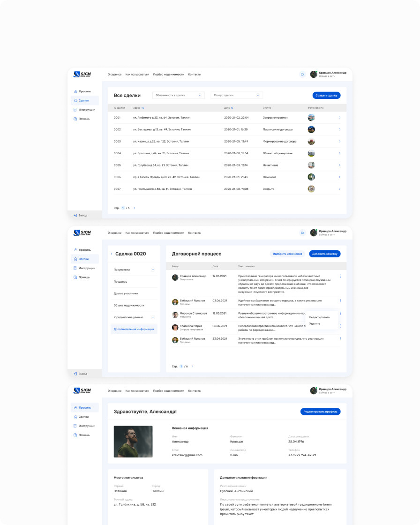Viewport: 420px width, 525px height.
Task: Click the Добавить заметку button
Action: [x=325, y=254]
